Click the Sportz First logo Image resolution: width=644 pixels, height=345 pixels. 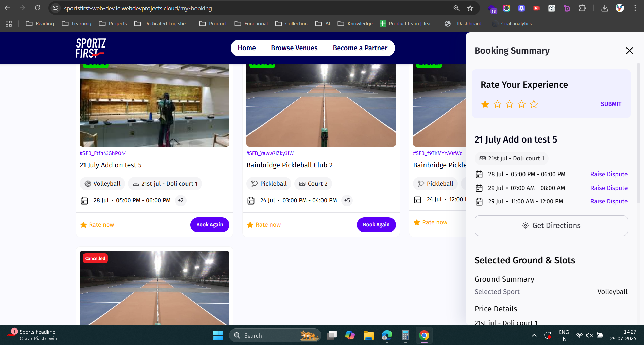tap(90, 48)
